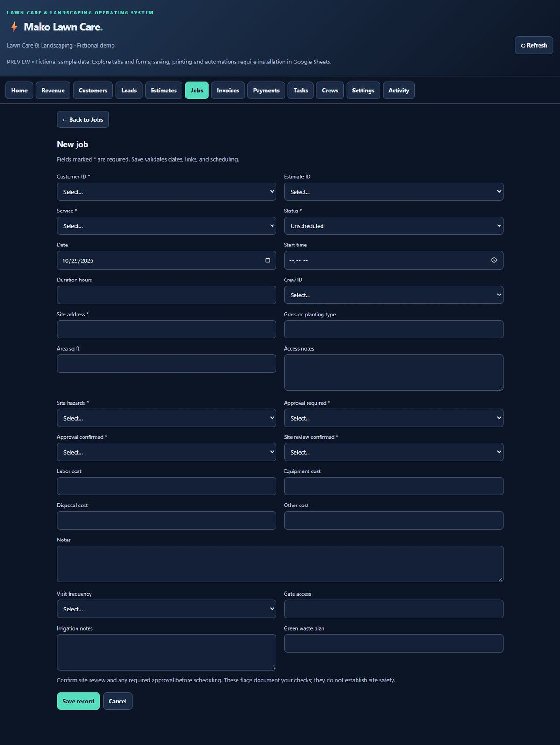Switch to the Invoices tab
Screen dimensions: 560x745
coord(228,91)
